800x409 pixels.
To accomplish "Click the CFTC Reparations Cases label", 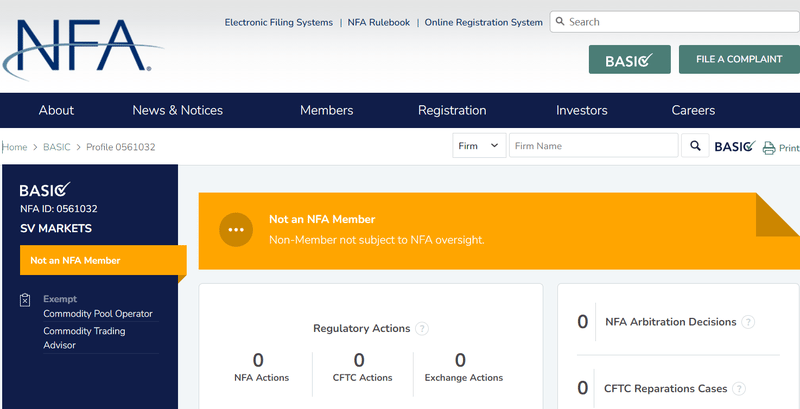I will click(665, 389).
